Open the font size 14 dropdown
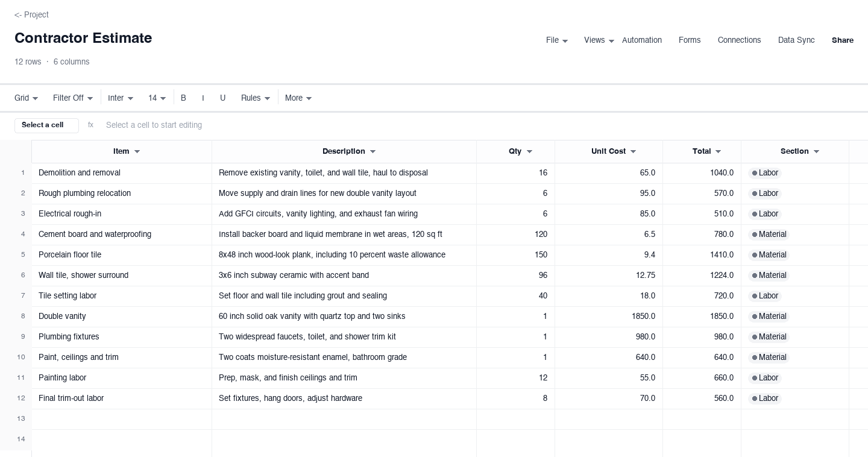This screenshot has height=457, width=868. 157,98
